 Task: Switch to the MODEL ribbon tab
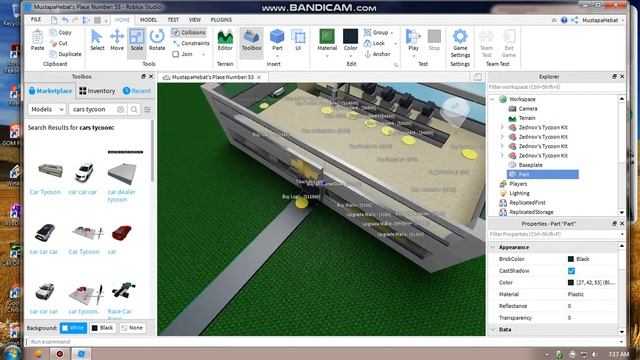(148, 20)
